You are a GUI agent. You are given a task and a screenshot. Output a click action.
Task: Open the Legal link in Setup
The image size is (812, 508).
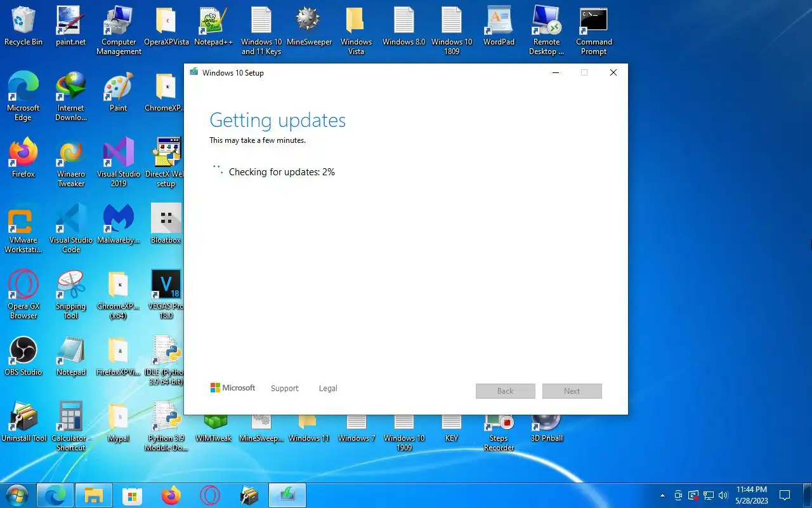(328, 389)
